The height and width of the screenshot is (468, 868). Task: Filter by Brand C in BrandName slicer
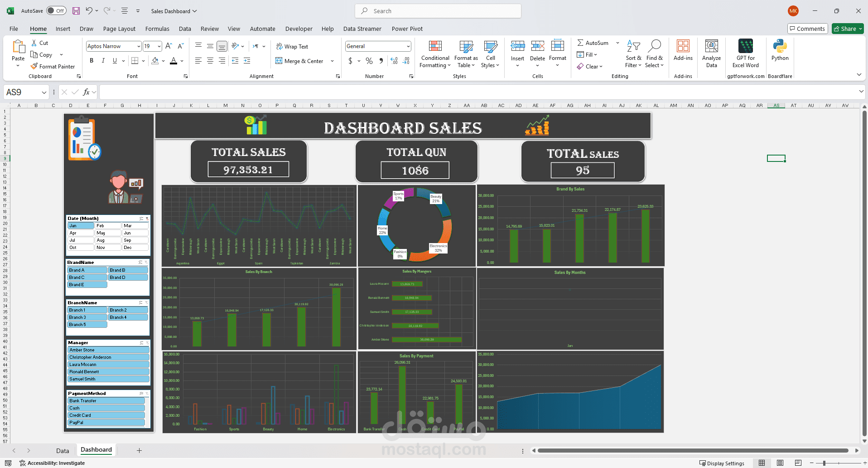tap(87, 277)
